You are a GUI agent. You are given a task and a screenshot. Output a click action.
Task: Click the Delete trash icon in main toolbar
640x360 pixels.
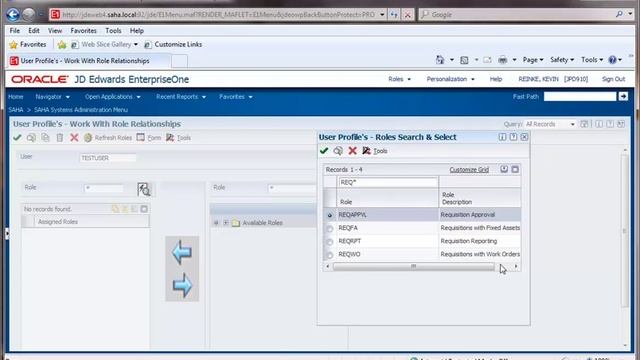tap(60, 138)
